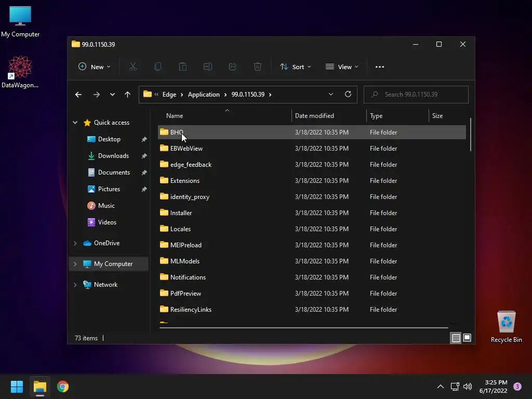Open Desktop in Quick access

tap(109, 139)
